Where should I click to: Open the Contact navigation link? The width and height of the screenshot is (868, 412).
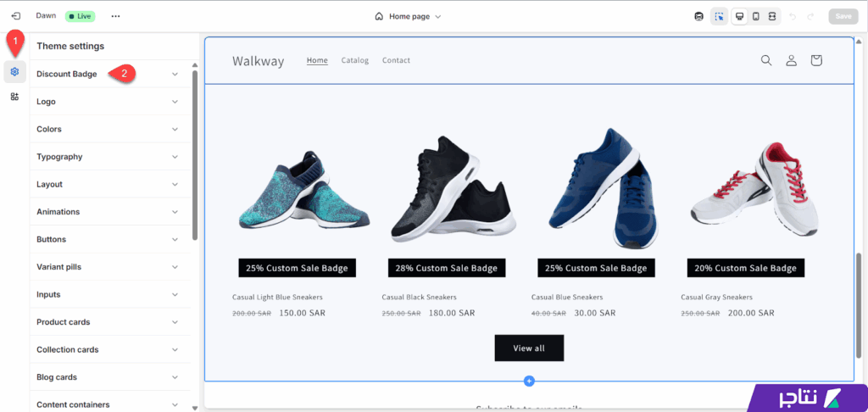pyautogui.click(x=396, y=60)
